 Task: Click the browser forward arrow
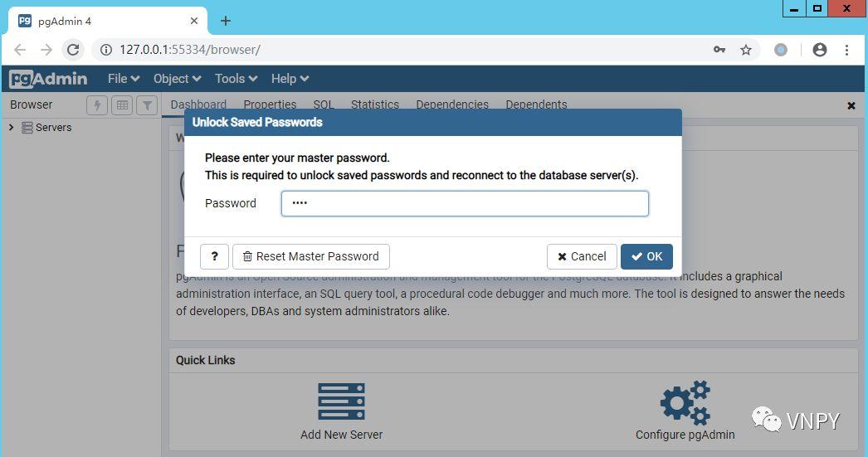[x=46, y=50]
